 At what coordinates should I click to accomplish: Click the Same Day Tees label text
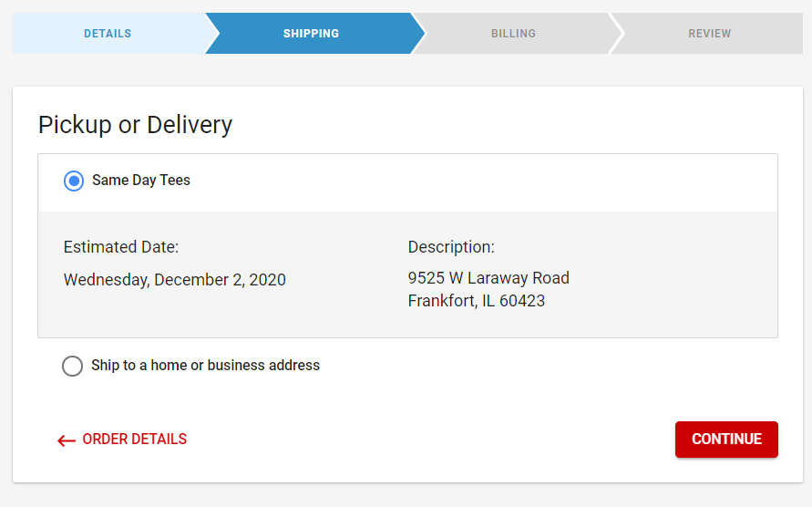(141, 181)
